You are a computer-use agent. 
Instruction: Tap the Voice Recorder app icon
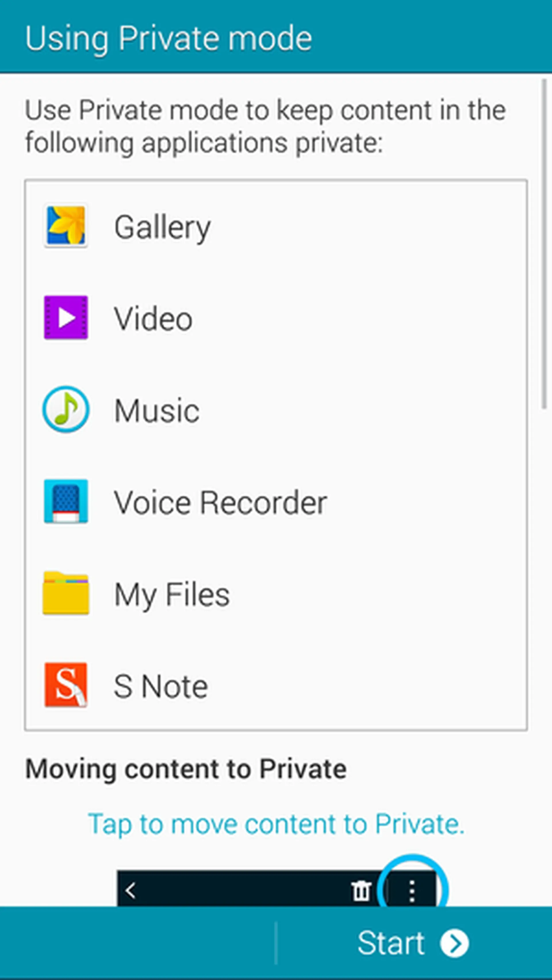tap(66, 501)
